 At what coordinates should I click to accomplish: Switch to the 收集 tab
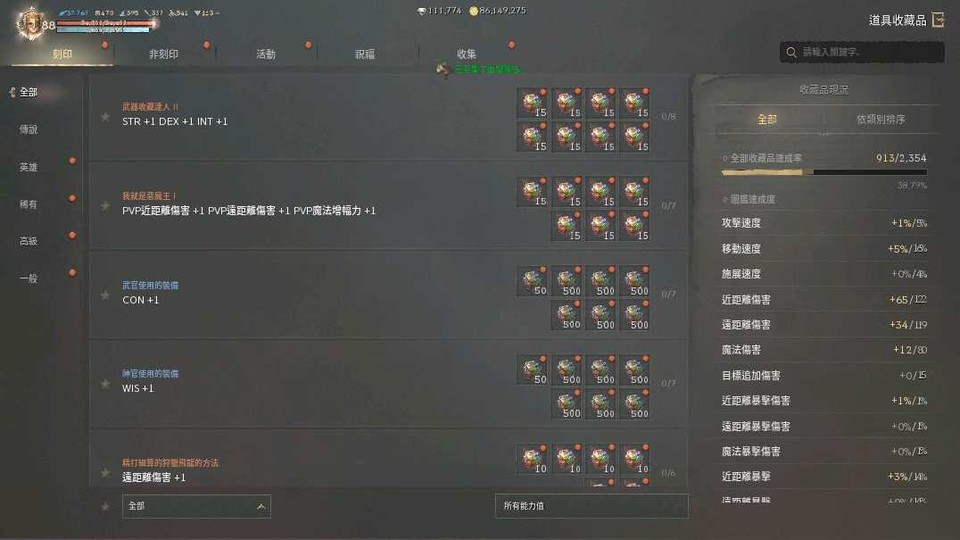tap(467, 54)
